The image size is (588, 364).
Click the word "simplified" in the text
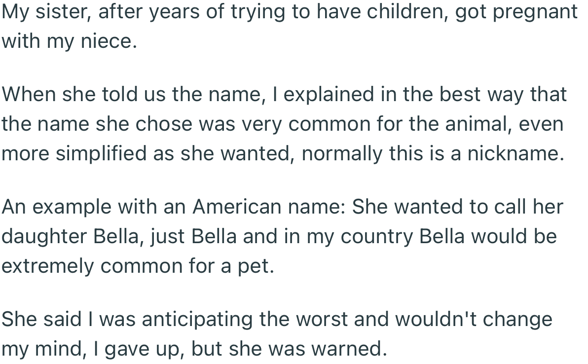[x=101, y=153]
